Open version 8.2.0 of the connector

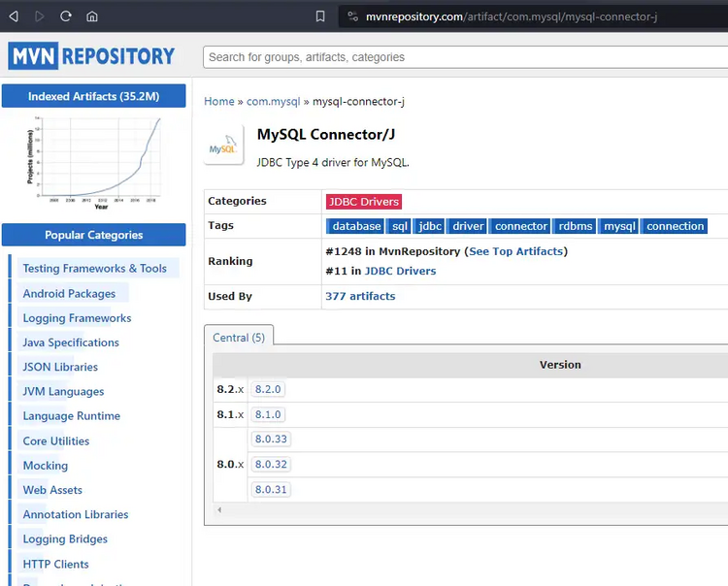point(267,389)
